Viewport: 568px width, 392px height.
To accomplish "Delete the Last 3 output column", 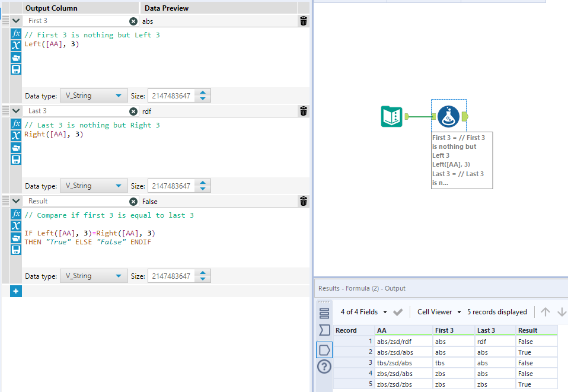I will [303, 111].
